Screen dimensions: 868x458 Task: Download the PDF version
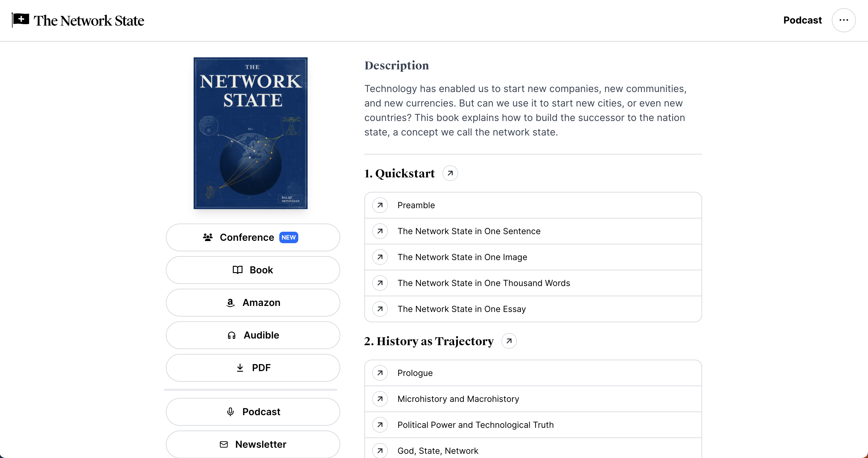point(253,368)
